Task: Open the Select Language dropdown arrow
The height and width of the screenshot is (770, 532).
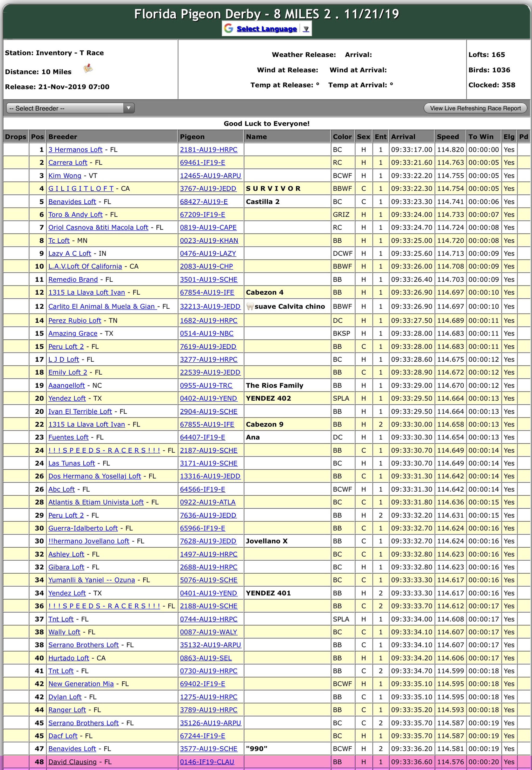Action: (x=306, y=29)
